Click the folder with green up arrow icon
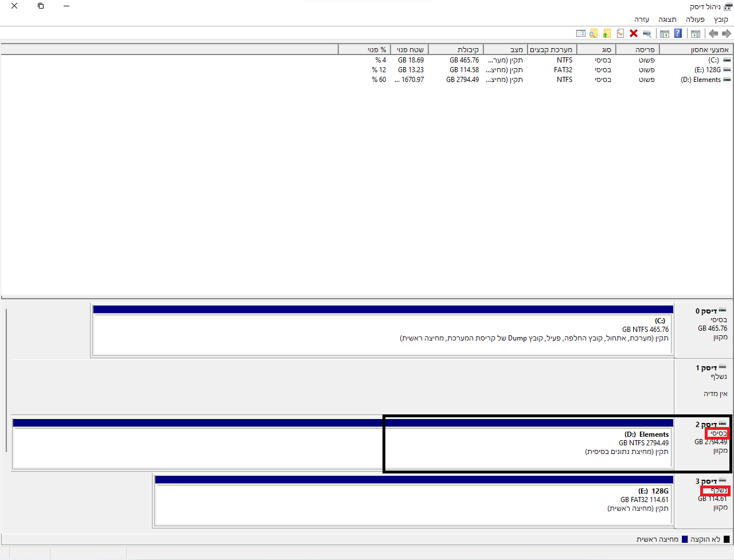This screenshot has width=734, height=560. point(607,34)
